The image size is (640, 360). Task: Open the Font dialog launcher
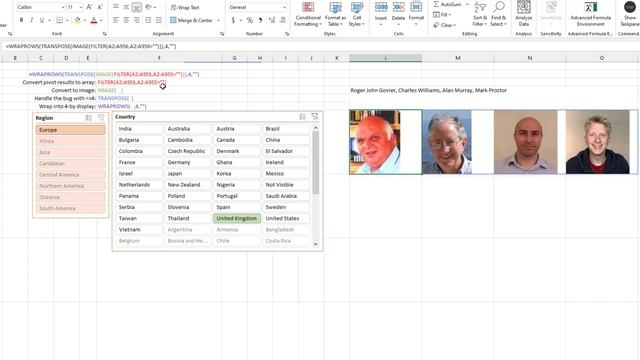[104, 34]
